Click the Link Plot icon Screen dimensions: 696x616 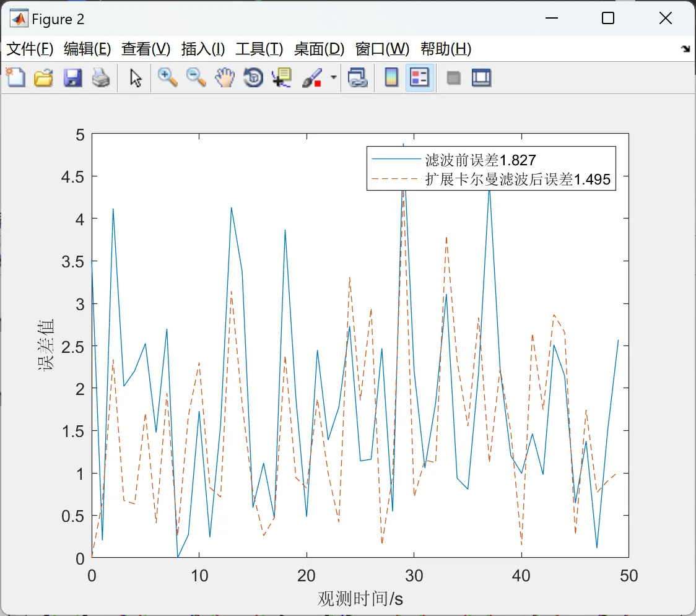358,77
